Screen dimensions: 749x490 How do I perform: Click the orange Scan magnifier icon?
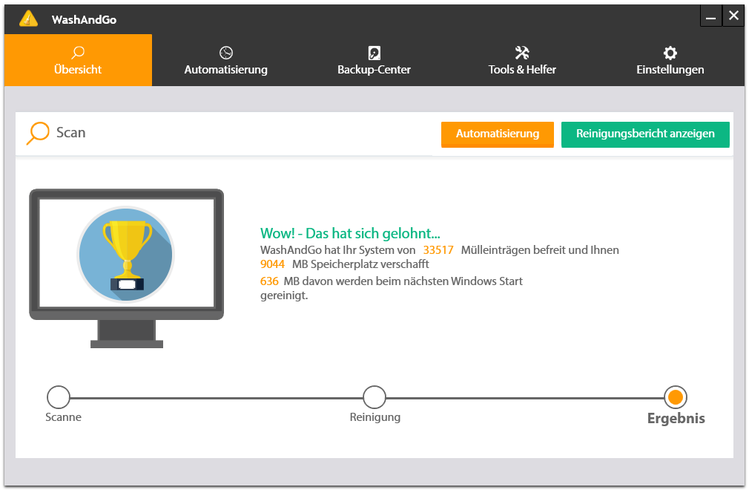coord(38,133)
